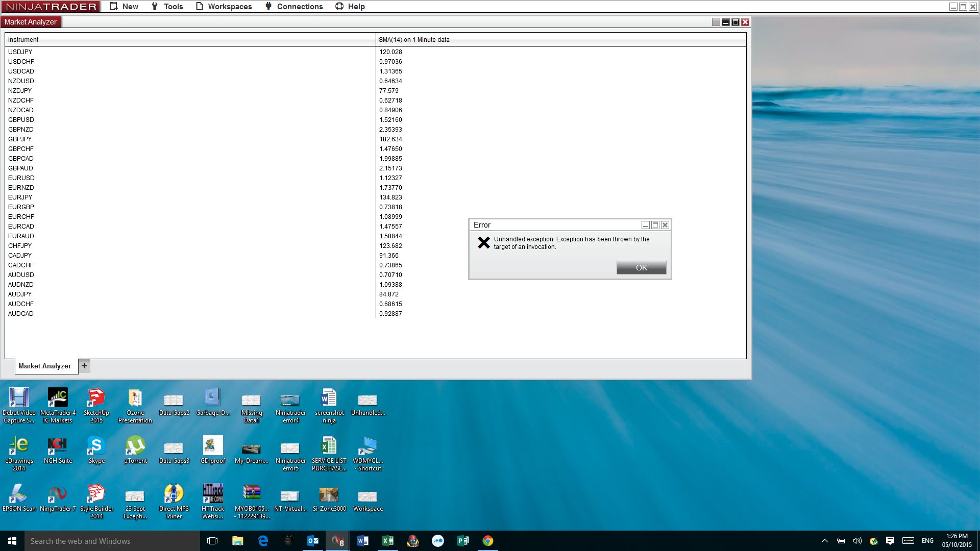Click the Windows search box

click(112, 541)
